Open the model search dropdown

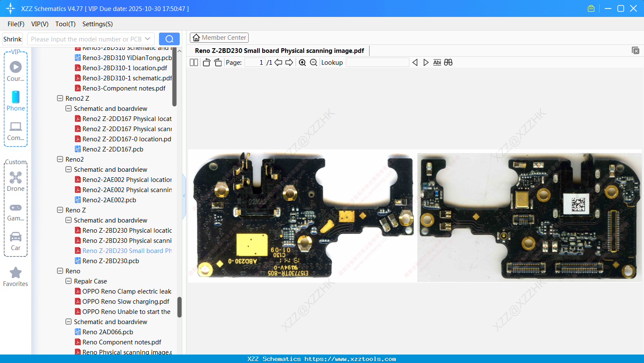(x=148, y=38)
